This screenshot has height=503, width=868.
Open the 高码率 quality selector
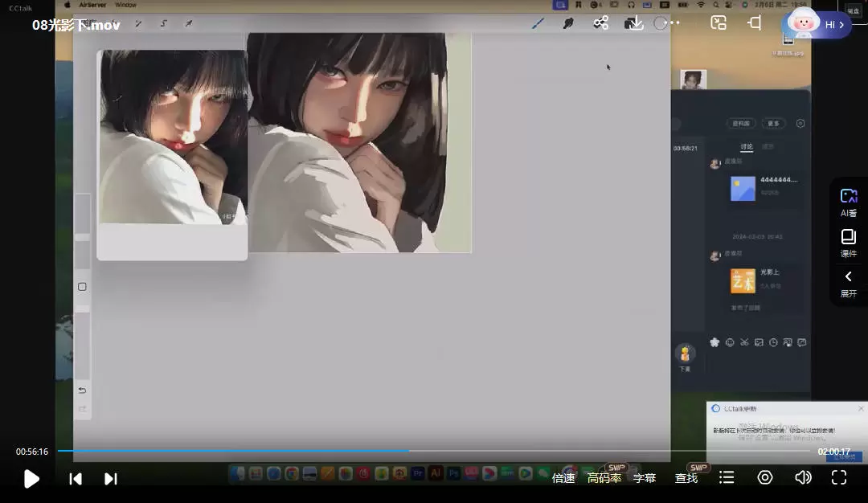[604, 478]
